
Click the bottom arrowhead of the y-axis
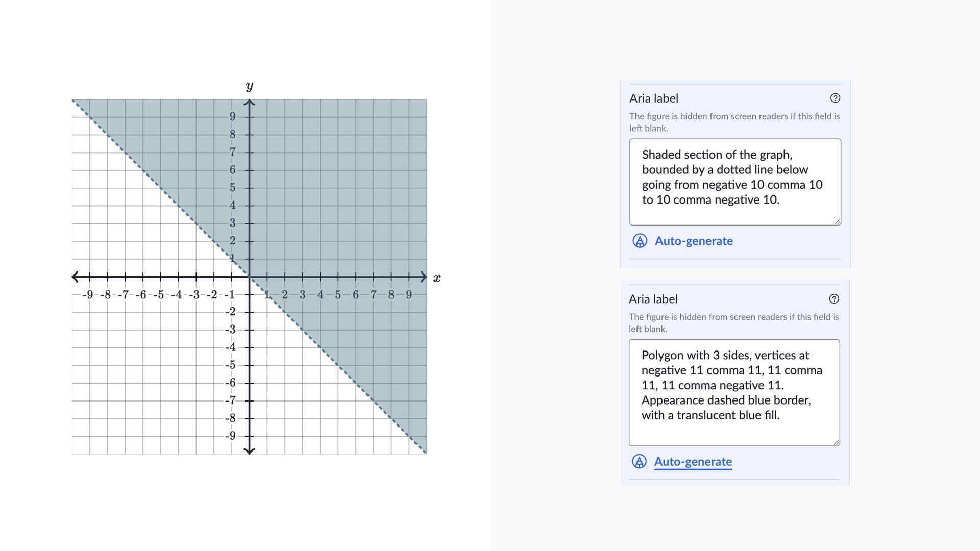pyautogui.click(x=249, y=450)
